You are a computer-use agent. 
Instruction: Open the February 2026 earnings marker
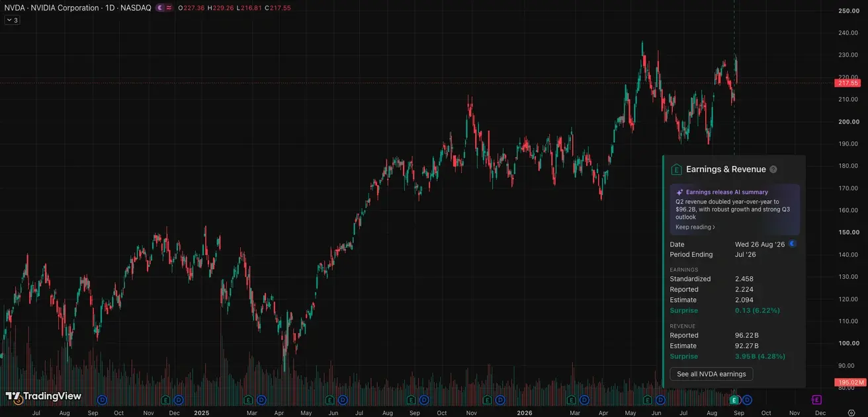(x=572, y=400)
